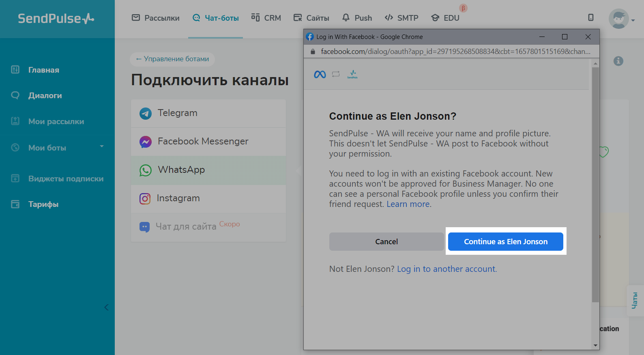This screenshot has height=355, width=644.
Task: Click the info icon near page top
Action: [x=618, y=61]
